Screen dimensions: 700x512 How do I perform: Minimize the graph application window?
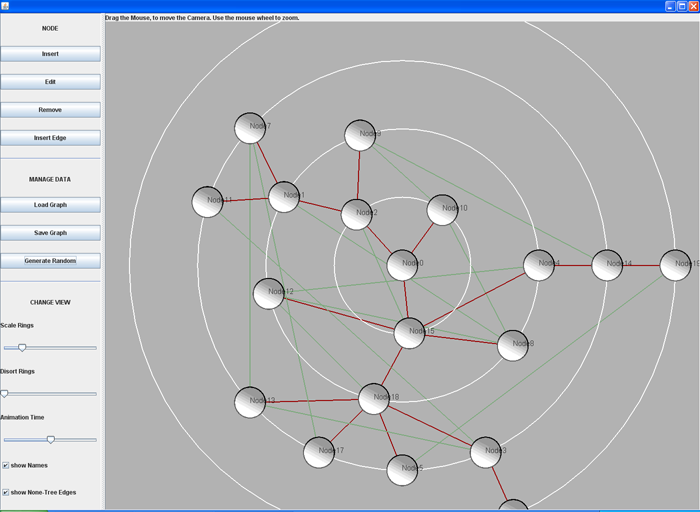(x=670, y=6)
